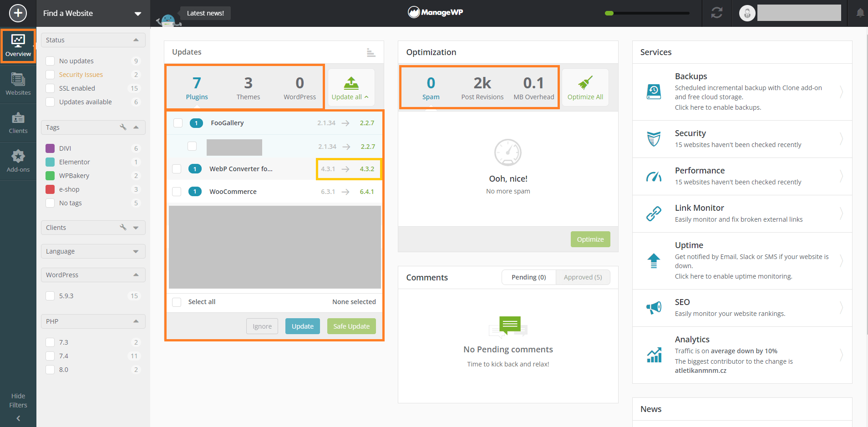Image resolution: width=868 pixels, height=427 pixels.
Task: Switch to the WordPress updates tab
Action: tap(299, 87)
